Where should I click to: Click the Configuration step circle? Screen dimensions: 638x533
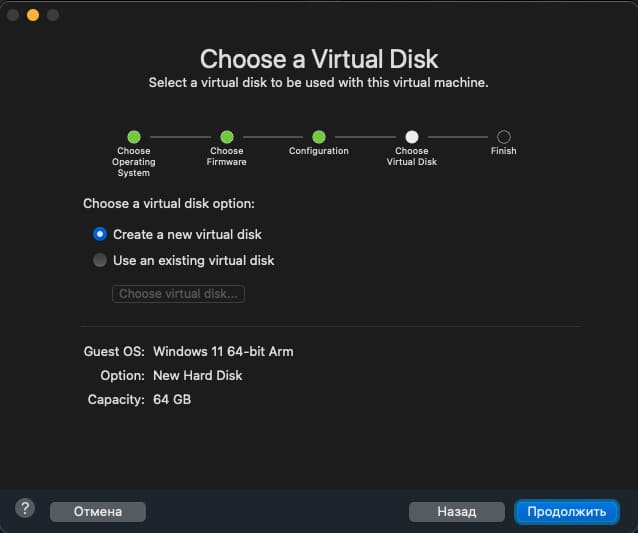[x=319, y=137]
